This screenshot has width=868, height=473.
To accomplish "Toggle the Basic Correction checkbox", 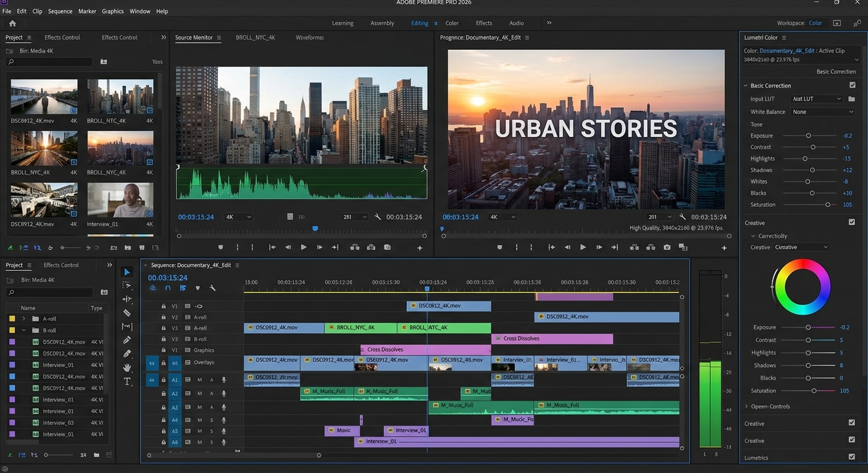I will point(852,86).
